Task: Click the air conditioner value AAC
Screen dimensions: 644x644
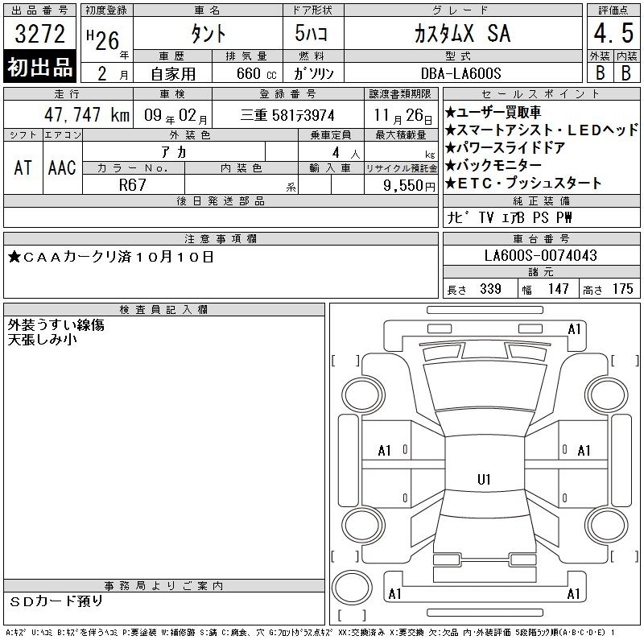Action: tap(62, 167)
